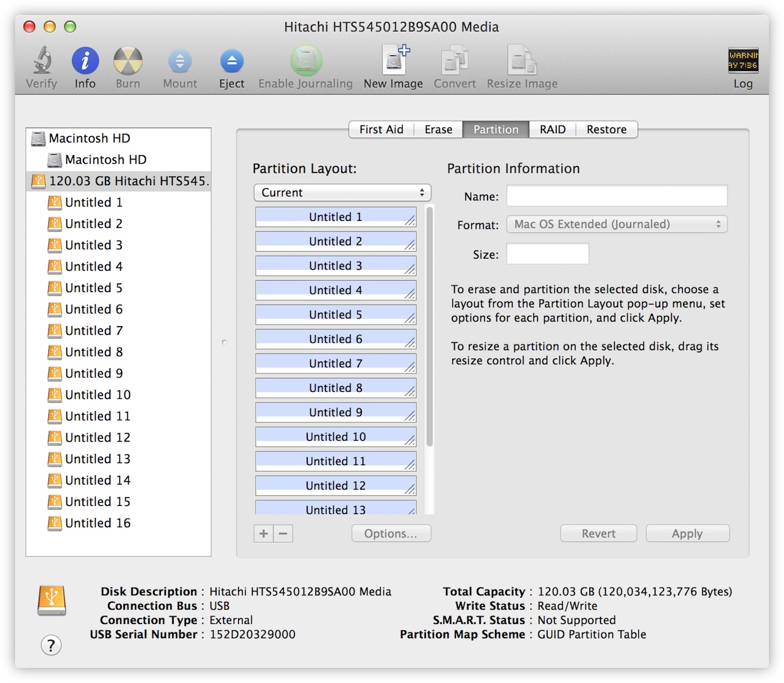Eject the selected disk via Eject icon
This screenshot has width=784, height=683.
click(x=231, y=61)
